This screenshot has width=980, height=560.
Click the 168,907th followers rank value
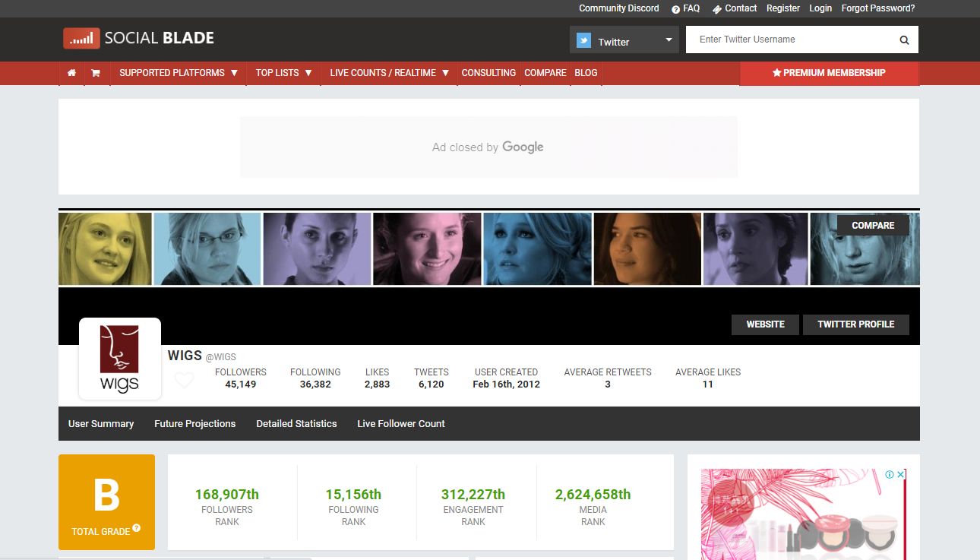pyautogui.click(x=227, y=495)
